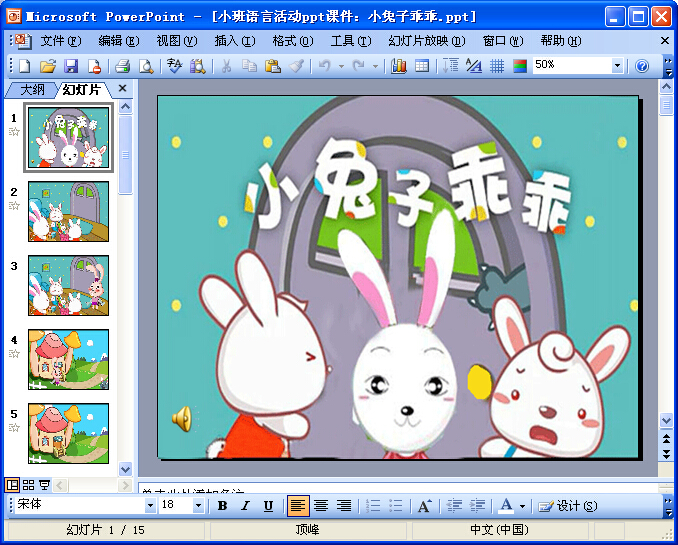Paste from clipboard

tap(273, 66)
